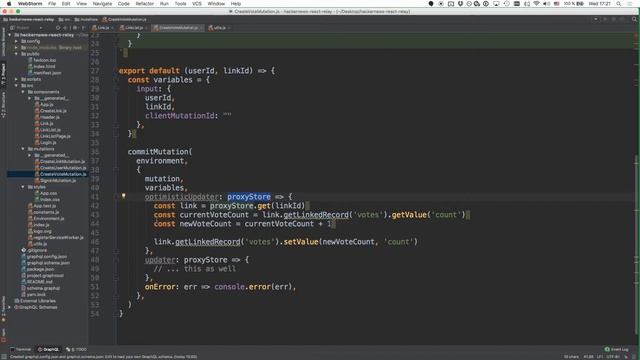Screen dimensions: 640x360
Task: Expand the node_modules folder arrow
Action: point(16,48)
